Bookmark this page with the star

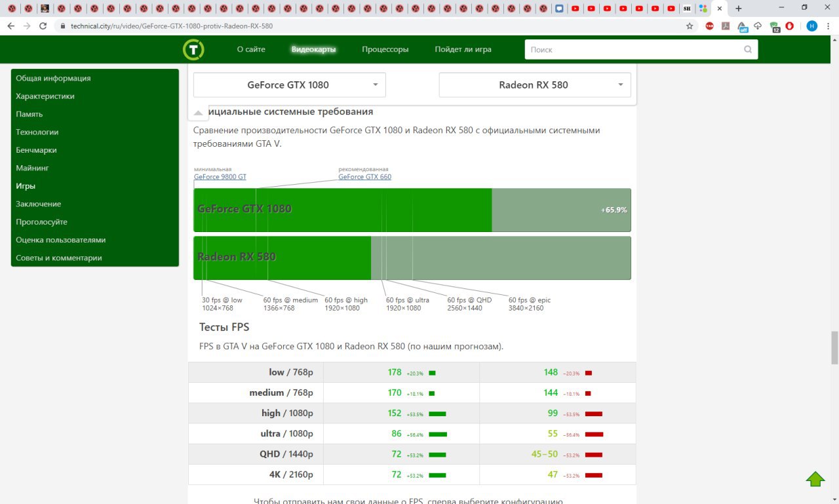pyautogui.click(x=690, y=26)
